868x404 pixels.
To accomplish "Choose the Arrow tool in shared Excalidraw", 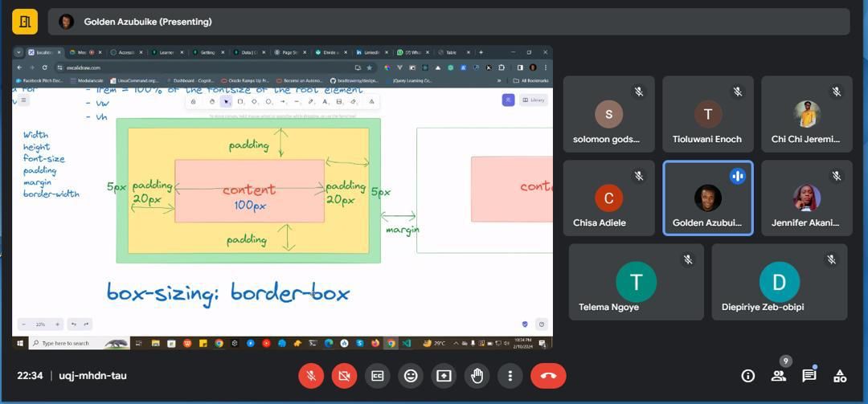I will tap(282, 102).
